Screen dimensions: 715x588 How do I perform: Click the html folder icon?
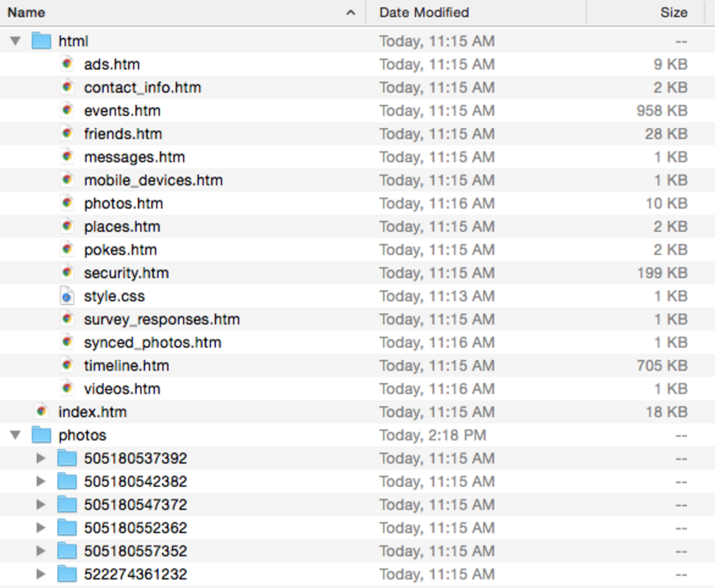42,40
